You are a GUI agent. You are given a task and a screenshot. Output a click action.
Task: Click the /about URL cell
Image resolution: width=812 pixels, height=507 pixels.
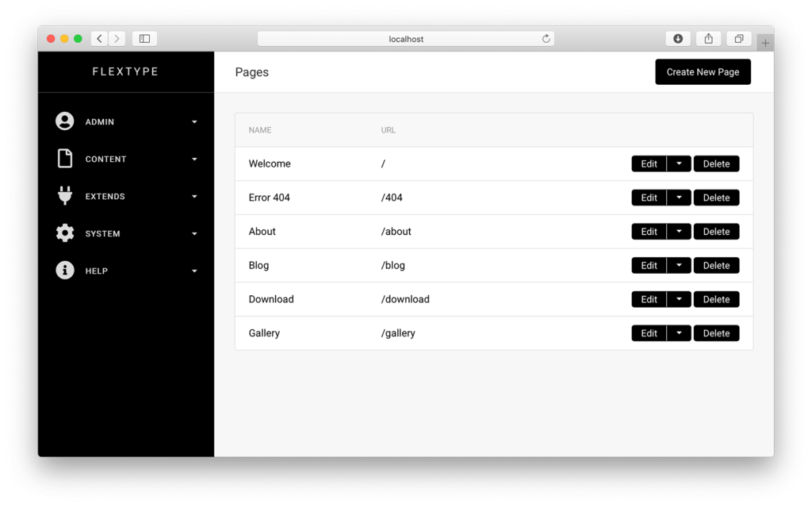pos(396,232)
